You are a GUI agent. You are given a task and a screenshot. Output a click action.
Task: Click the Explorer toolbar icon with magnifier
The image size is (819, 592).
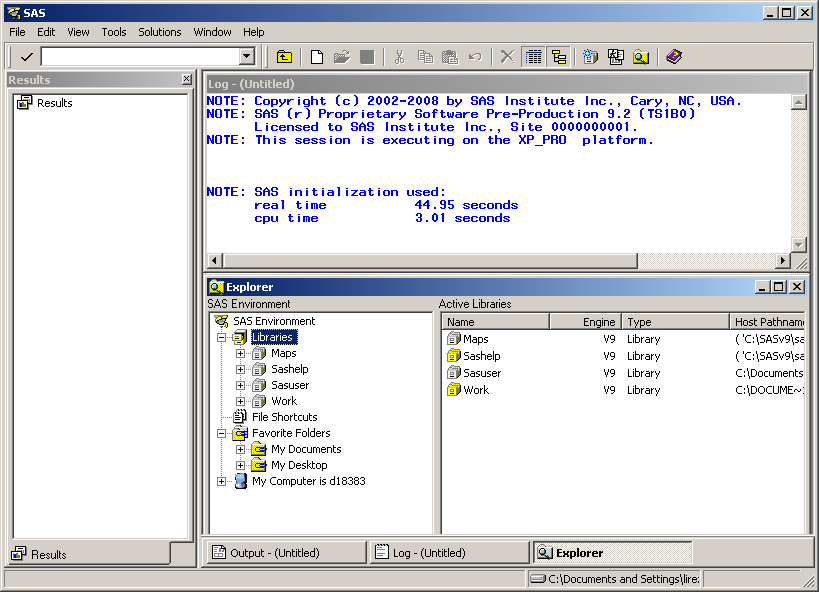point(641,57)
